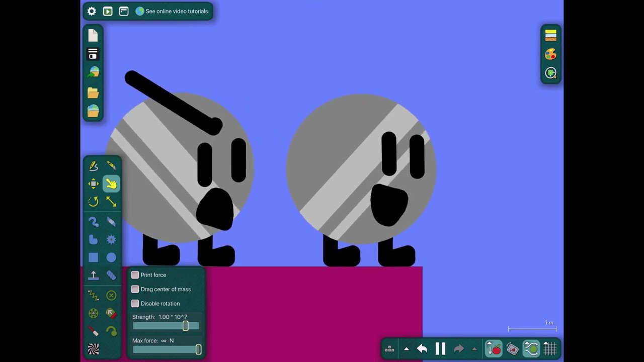The height and width of the screenshot is (362, 644).
Task: Select the Fixate tool
Action: tap(111, 296)
